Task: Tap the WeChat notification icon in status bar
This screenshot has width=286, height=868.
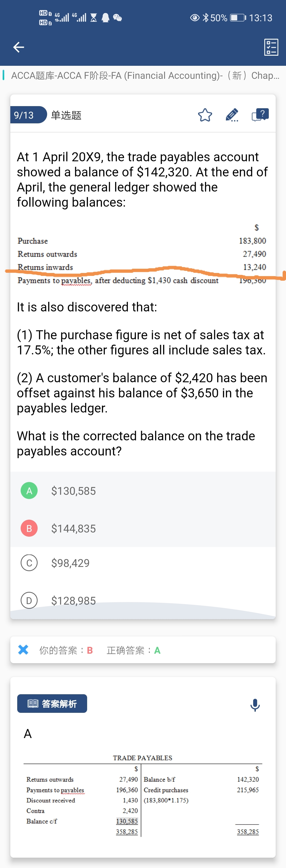Action: 117,18
